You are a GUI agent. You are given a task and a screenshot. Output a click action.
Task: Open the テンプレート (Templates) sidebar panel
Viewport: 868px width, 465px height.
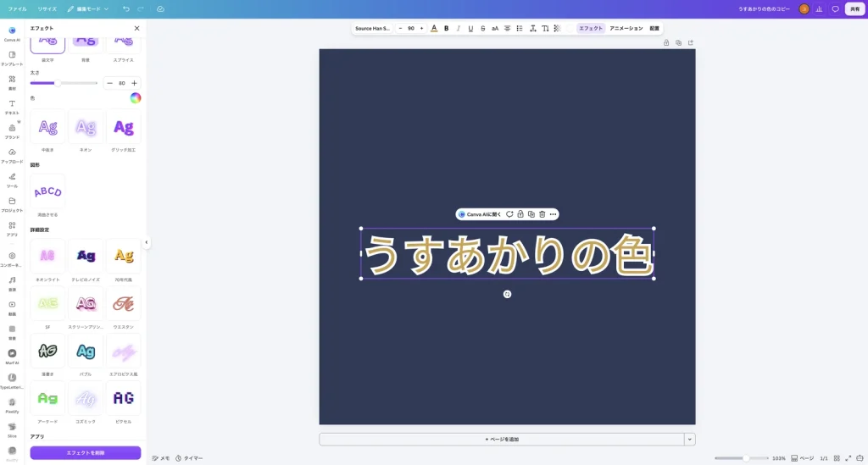pyautogui.click(x=12, y=58)
